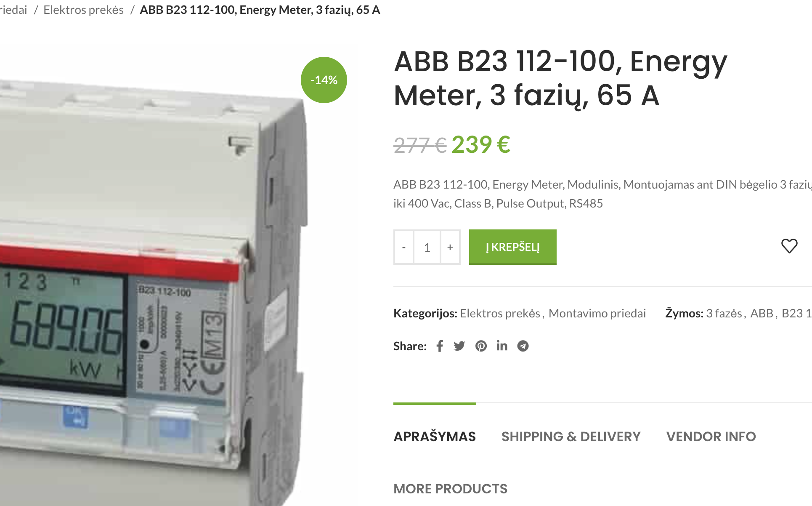Increase quantity with the plus button
Image resolution: width=812 pixels, height=506 pixels.
(450, 247)
